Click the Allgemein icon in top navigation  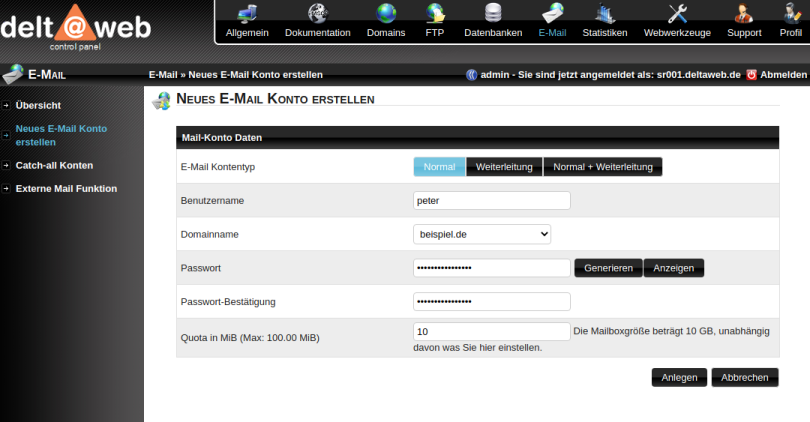(247, 14)
